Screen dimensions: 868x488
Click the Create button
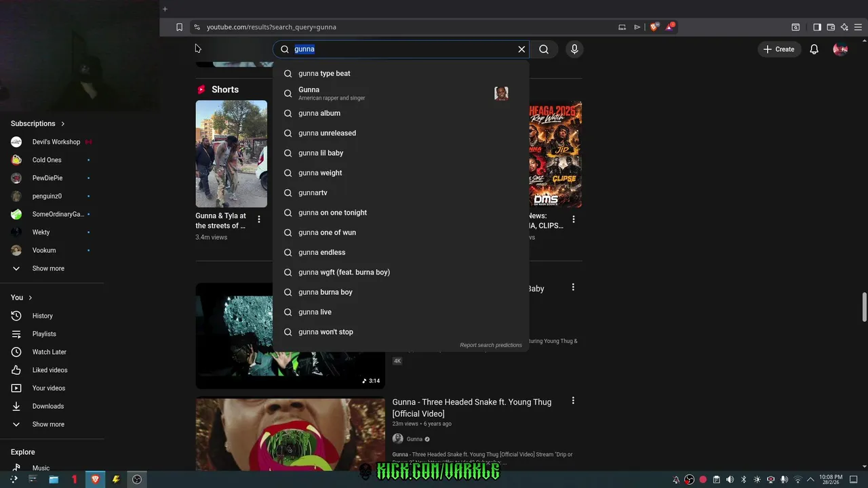(778, 49)
